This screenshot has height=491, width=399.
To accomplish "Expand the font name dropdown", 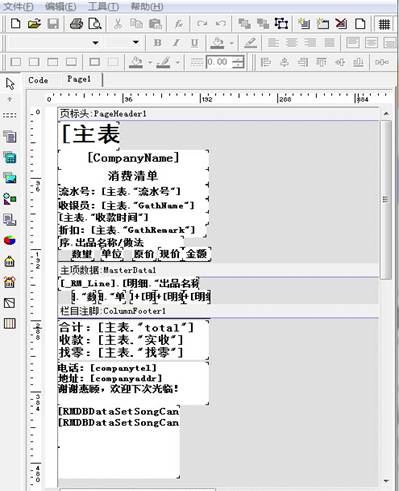I will pyautogui.click(x=95, y=43).
